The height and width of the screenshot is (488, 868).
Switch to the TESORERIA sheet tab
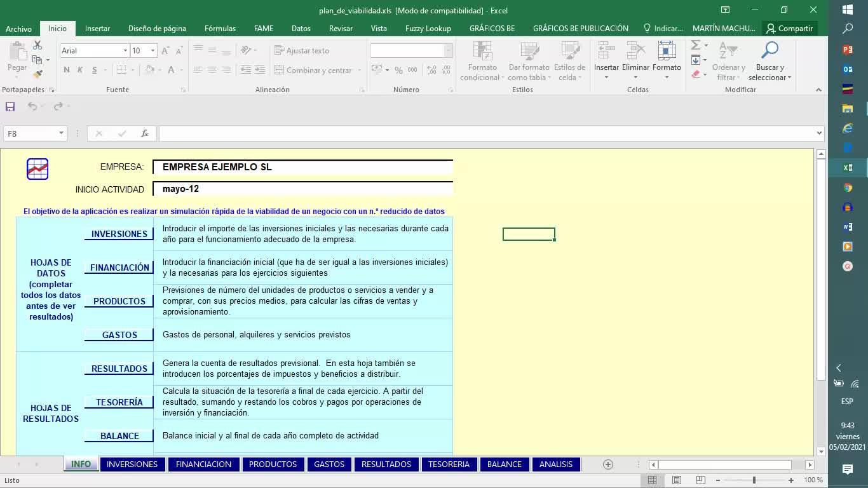click(449, 464)
